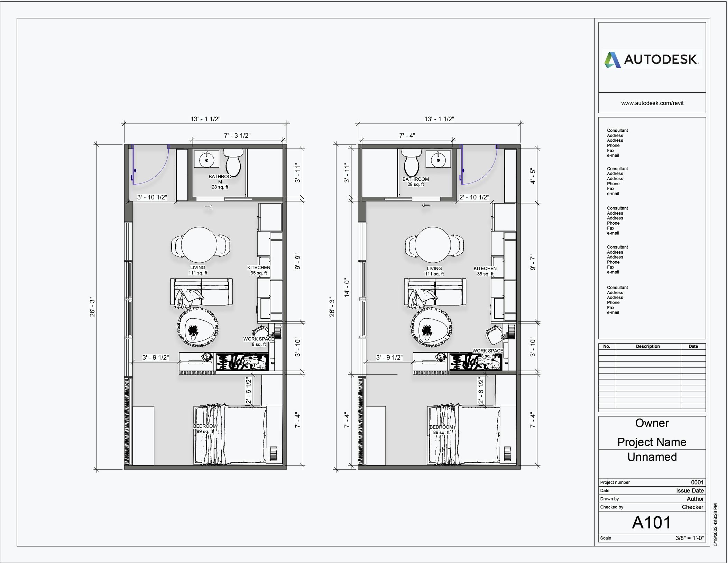
Task: Click the sheet number A101
Action: click(x=652, y=522)
